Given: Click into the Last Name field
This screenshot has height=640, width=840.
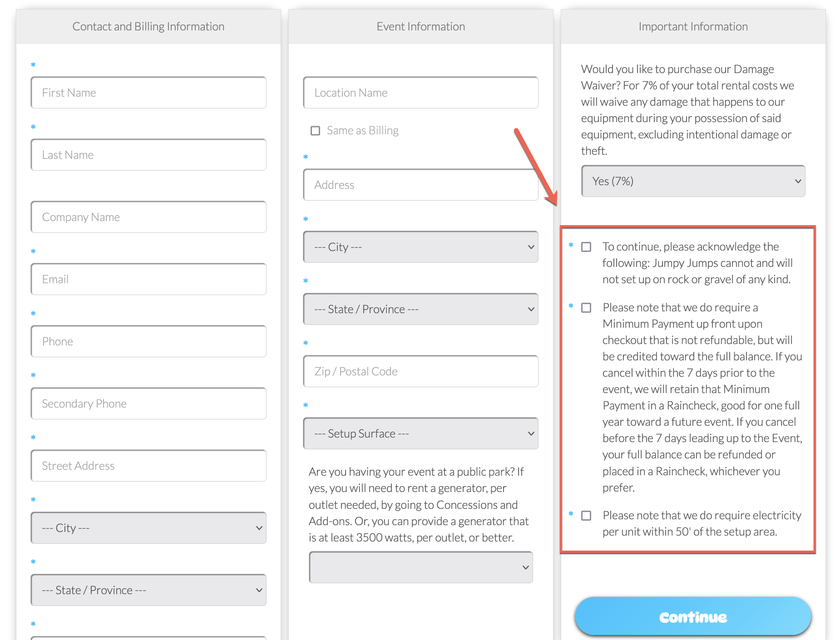Looking at the screenshot, I should tap(148, 155).
